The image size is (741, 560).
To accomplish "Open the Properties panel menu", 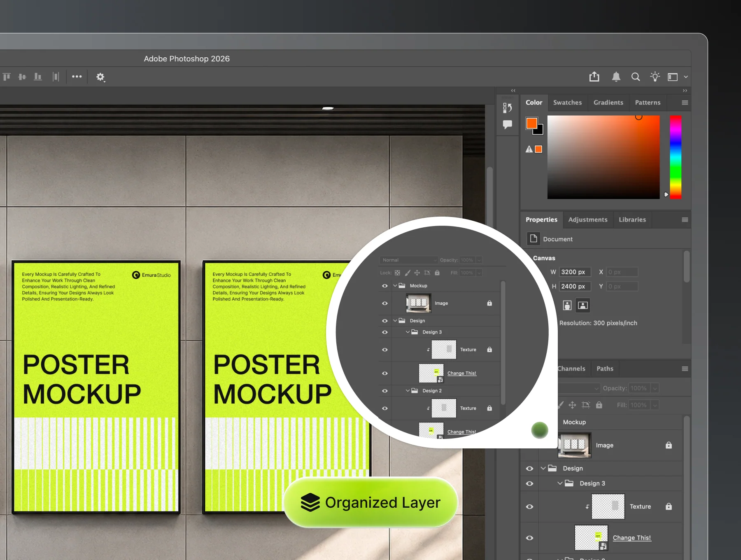I will pos(685,220).
